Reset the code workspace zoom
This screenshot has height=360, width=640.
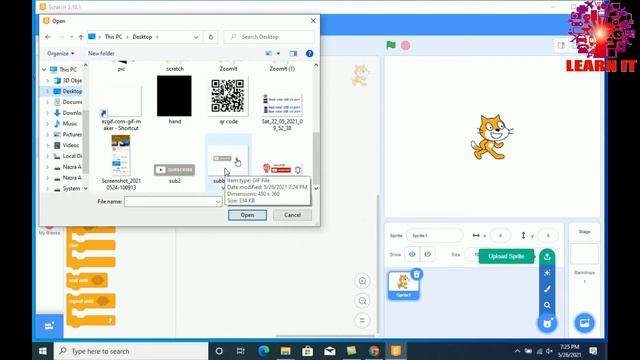(362, 320)
